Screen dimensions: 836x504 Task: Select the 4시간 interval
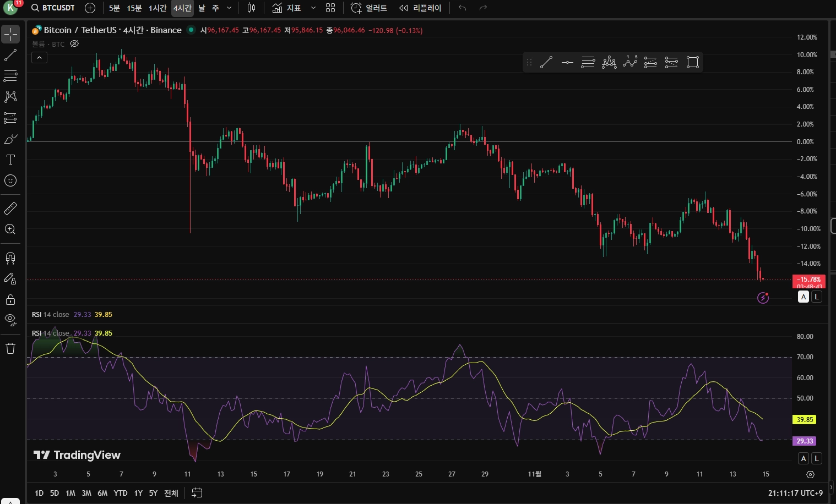tap(182, 8)
